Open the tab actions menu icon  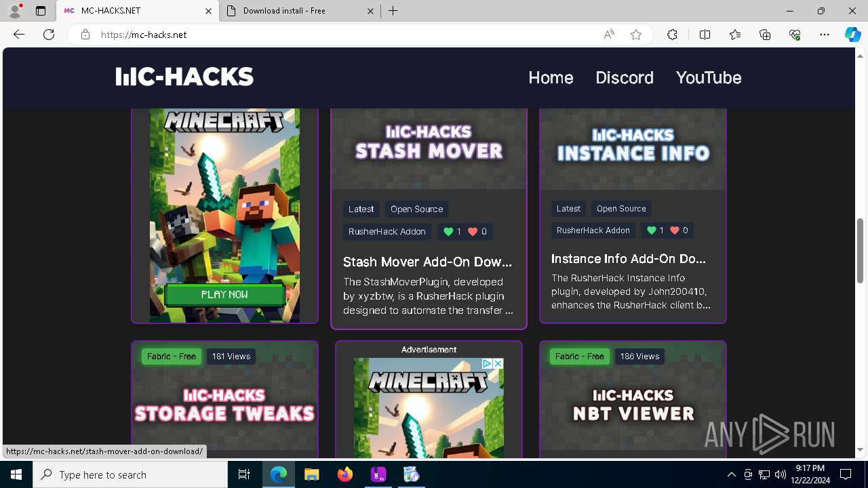click(x=41, y=11)
